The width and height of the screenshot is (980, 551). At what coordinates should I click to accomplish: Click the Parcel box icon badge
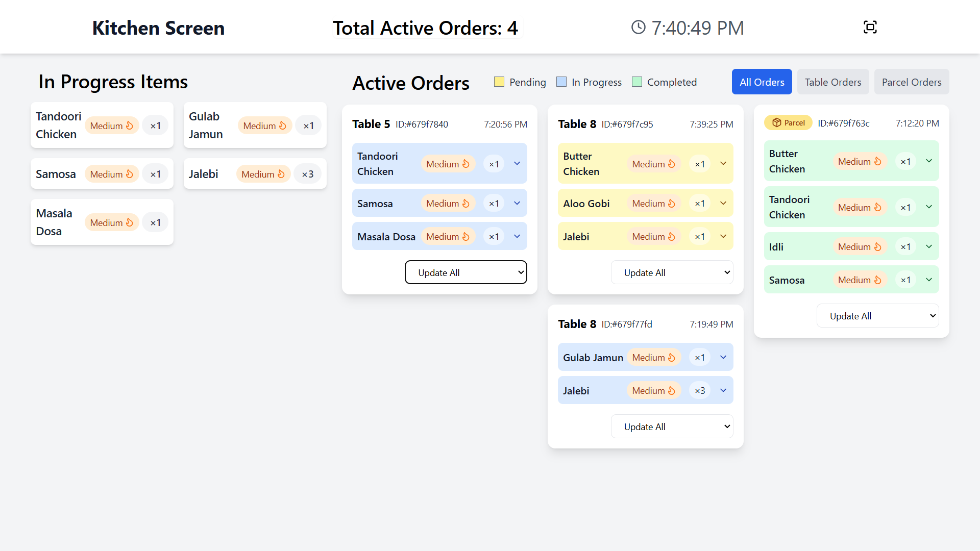pos(788,123)
